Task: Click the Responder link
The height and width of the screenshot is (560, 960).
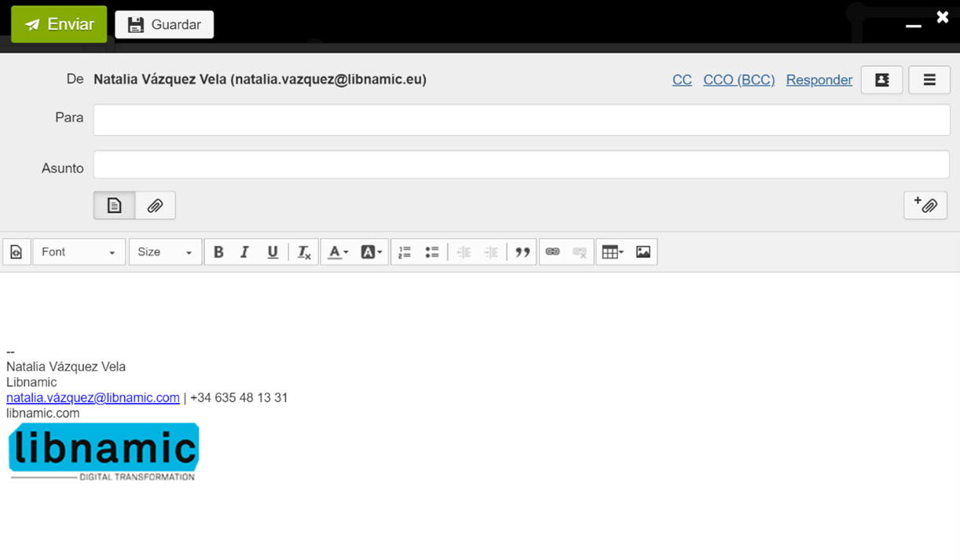Action: [x=819, y=80]
